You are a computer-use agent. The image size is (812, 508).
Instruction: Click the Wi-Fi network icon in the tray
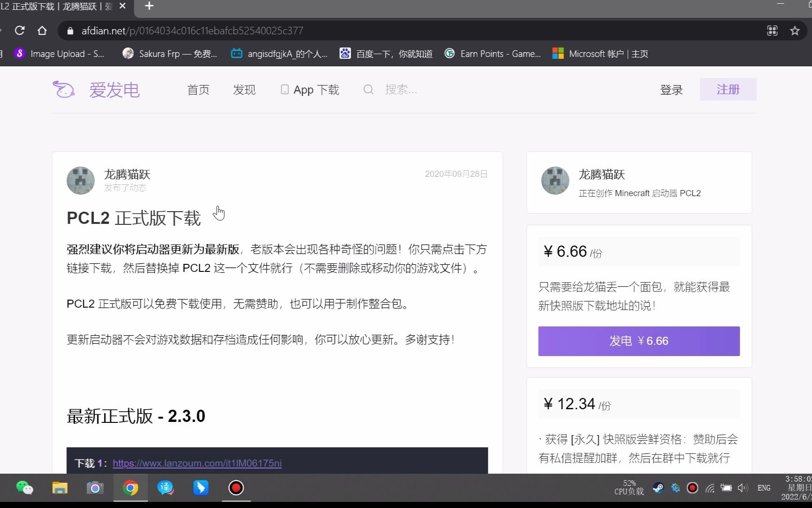pyautogui.click(x=710, y=488)
